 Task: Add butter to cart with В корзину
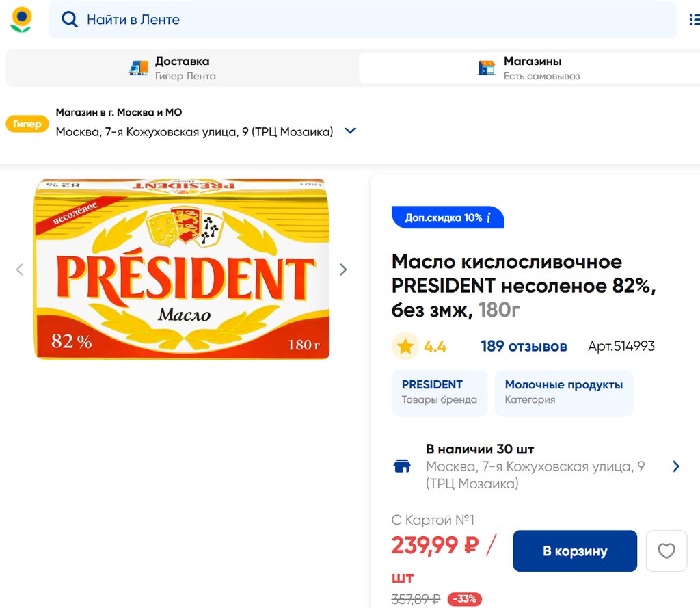point(575,551)
